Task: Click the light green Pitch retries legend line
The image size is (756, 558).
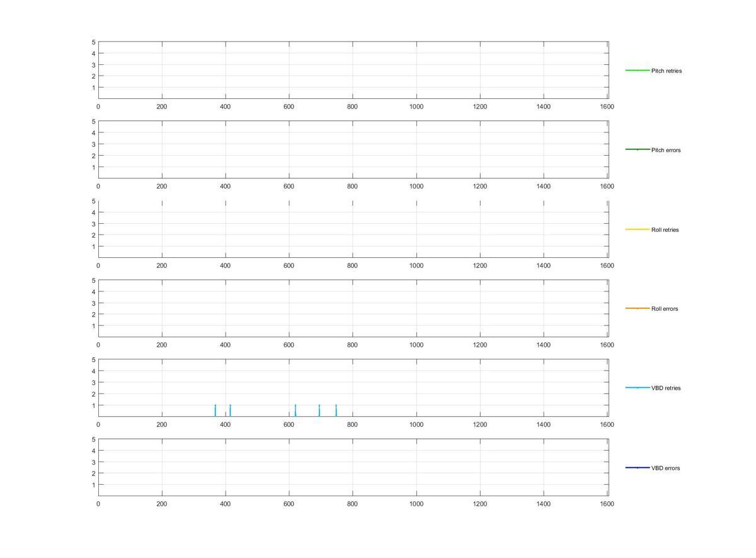Action: [x=637, y=71]
